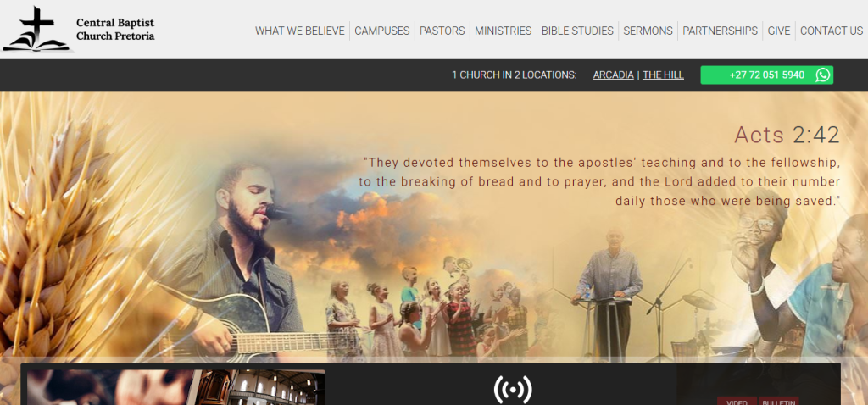Open the Sermons page
Screen dimensions: 868x405
[x=648, y=31]
